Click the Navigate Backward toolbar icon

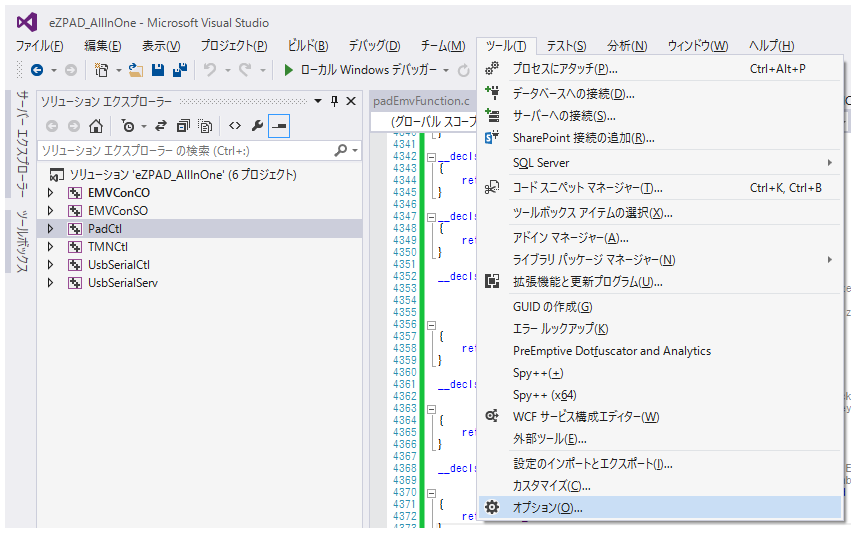tap(37, 70)
